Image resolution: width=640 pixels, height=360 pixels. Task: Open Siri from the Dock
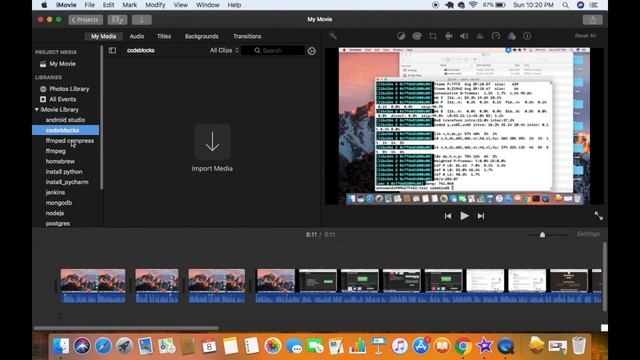82,346
